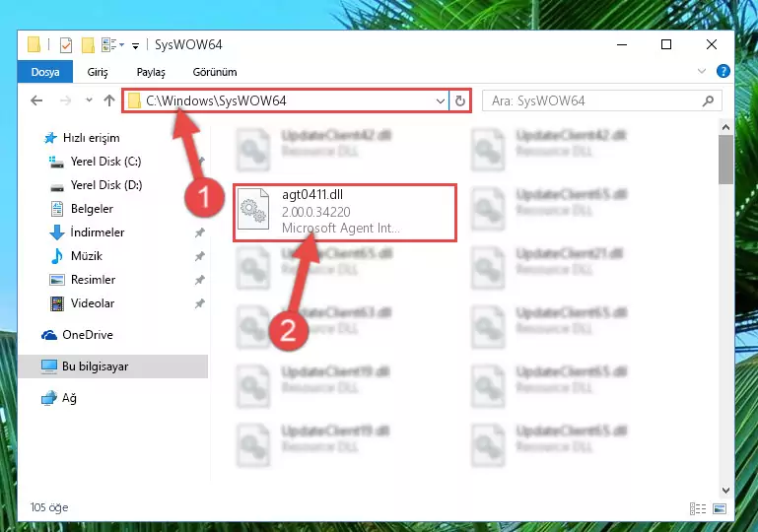Click the 105 öğe item count
The width and height of the screenshot is (758, 532).
(x=49, y=507)
